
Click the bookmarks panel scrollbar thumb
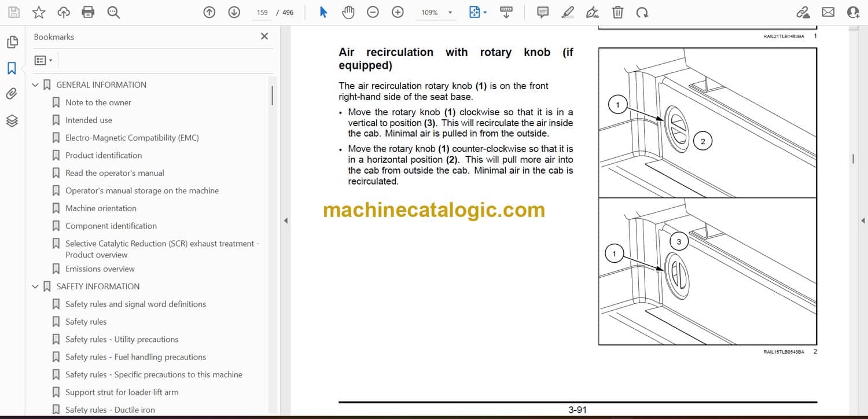click(272, 95)
